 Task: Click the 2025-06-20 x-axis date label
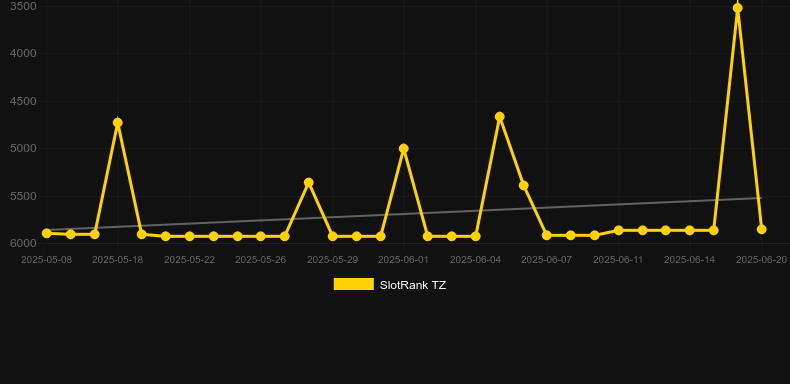pos(761,260)
